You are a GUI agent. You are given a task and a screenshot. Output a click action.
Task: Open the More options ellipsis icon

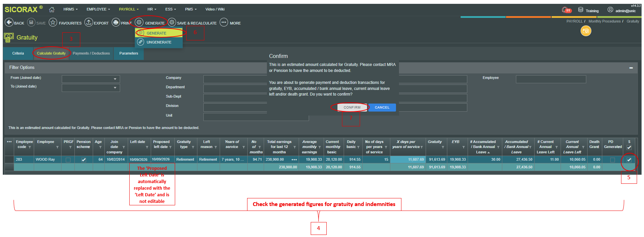pos(224,23)
